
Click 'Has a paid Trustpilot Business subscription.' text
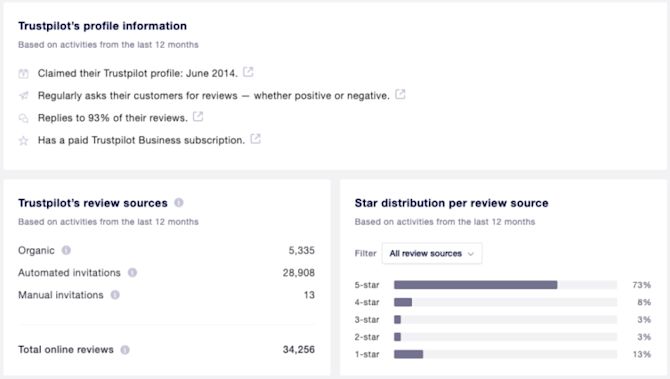pos(141,140)
